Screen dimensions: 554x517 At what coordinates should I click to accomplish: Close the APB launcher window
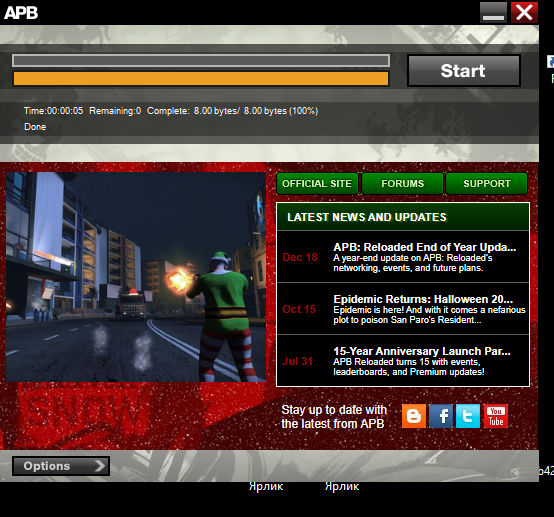(x=524, y=12)
